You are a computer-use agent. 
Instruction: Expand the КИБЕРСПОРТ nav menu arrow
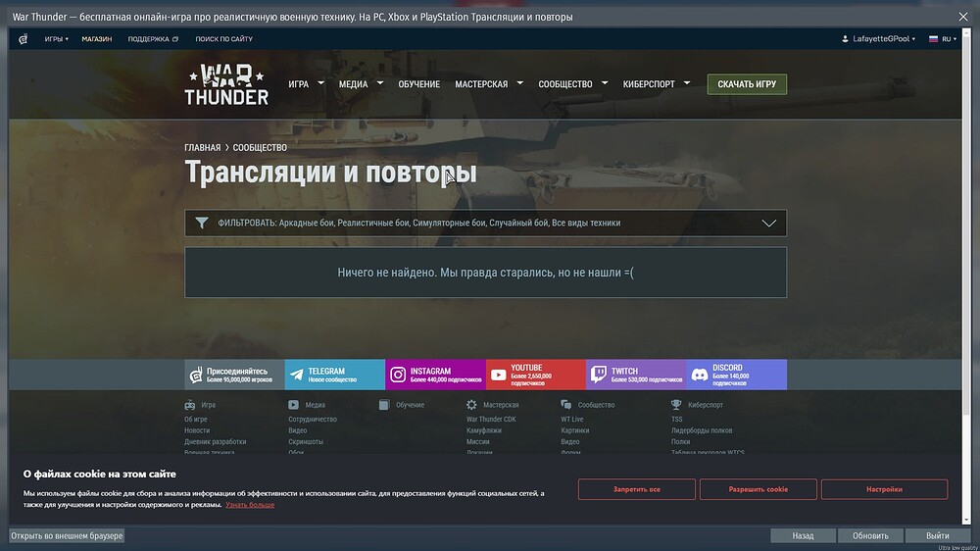(x=687, y=83)
